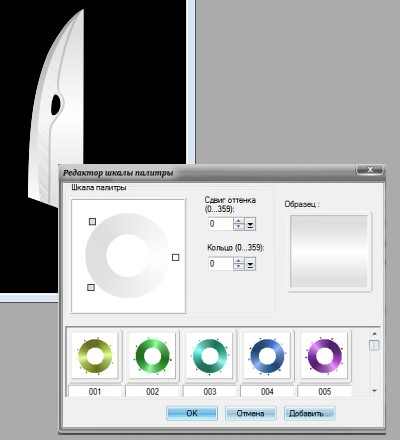Image resolution: width=400 pixels, height=440 pixels.
Task: Click the preset list scrollbar down arrow
Action: pyautogui.click(x=374, y=390)
